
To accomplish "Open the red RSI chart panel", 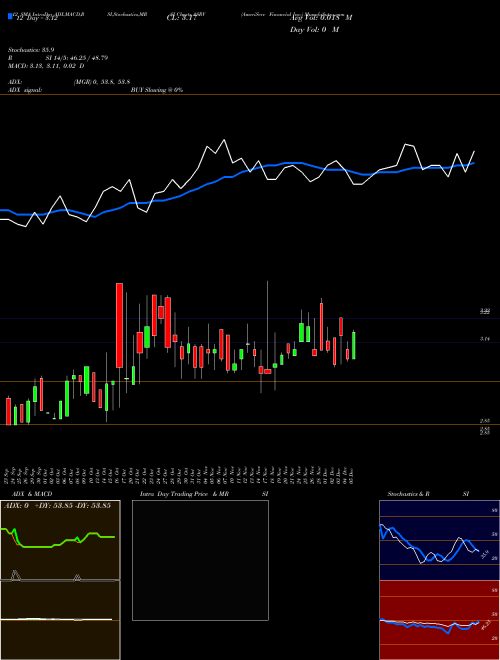I will [439, 620].
